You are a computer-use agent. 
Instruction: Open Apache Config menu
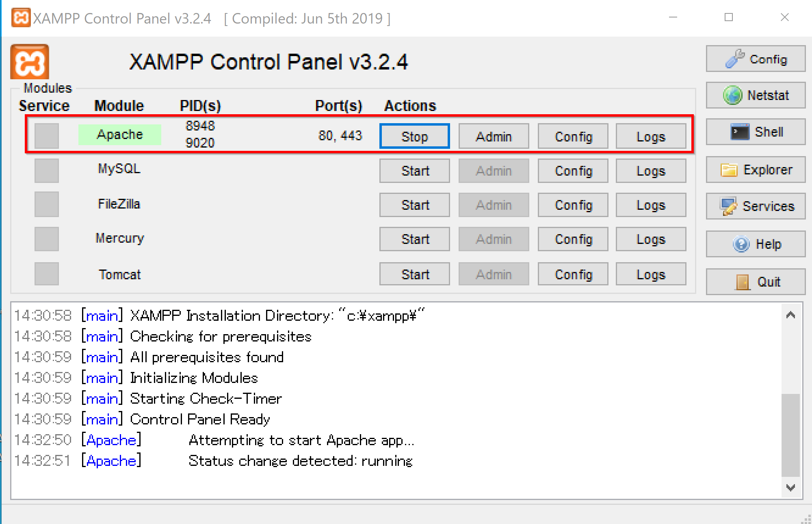tap(573, 136)
